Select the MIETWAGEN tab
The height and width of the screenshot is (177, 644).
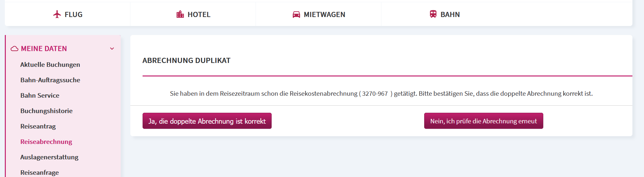(319, 14)
